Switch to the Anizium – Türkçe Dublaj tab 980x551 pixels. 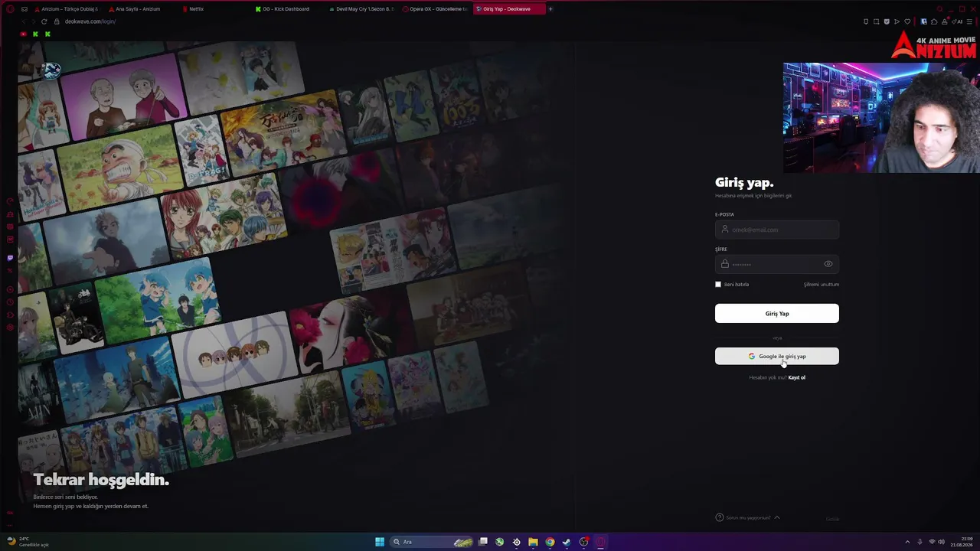point(66,9)
